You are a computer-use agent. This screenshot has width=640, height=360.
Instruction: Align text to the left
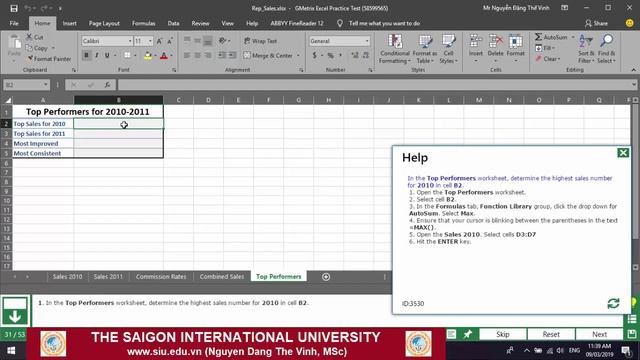187,55
